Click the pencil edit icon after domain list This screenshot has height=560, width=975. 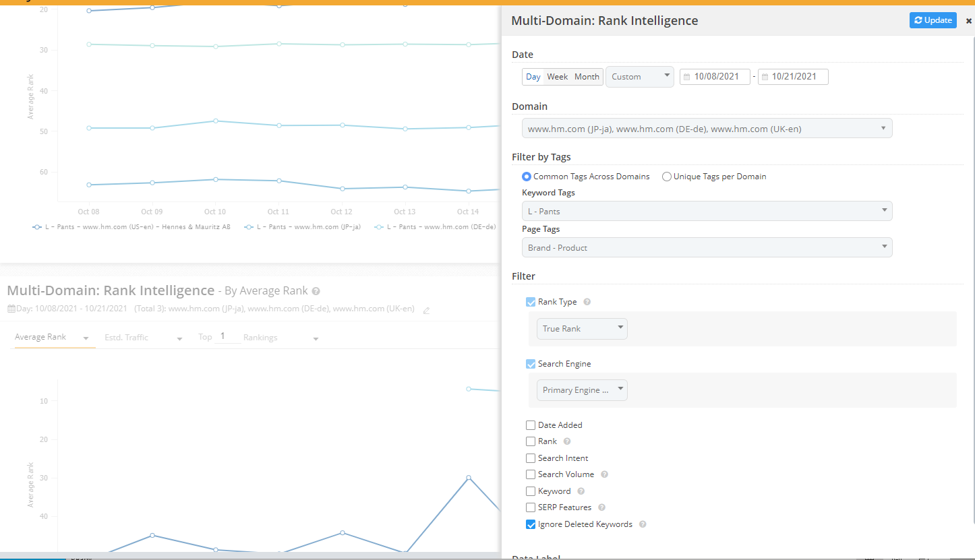pyautogui.click(x=425, y=310)
